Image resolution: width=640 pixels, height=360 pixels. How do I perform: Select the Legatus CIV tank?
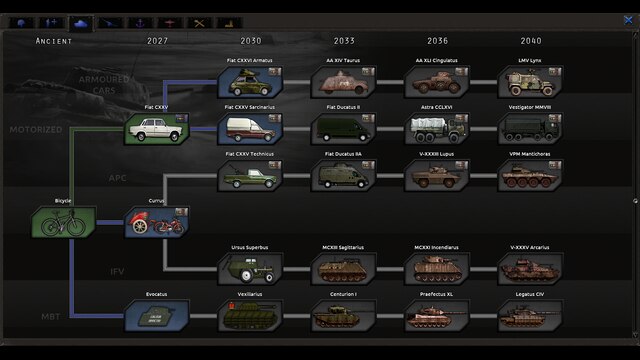pyautogui.click(x=530, y=316)
